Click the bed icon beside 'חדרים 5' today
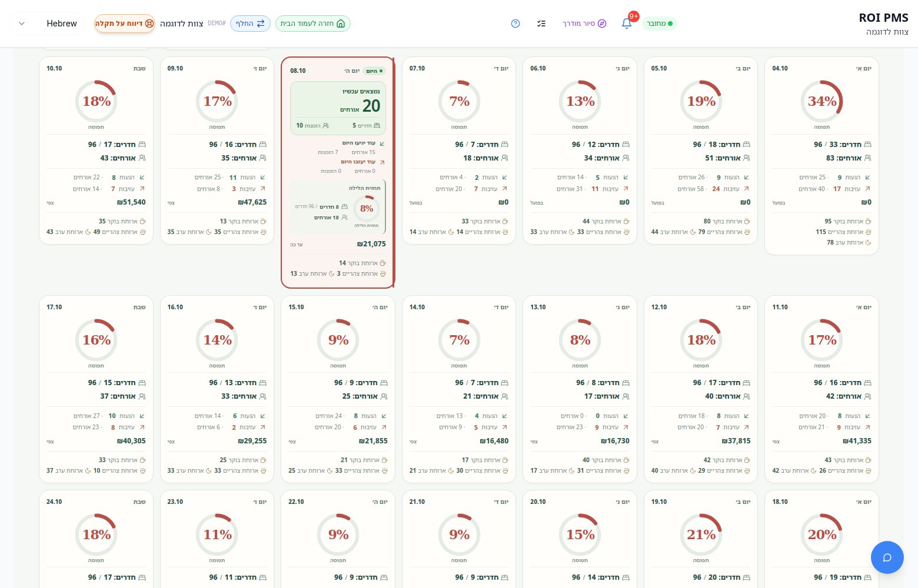 click(377, 126)
